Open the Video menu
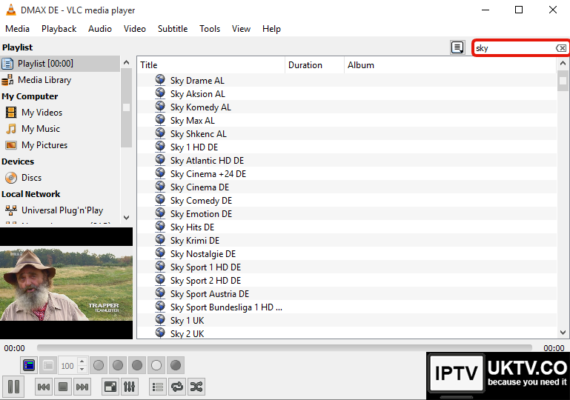The height and width of the screenshot is (400, 570). pyautogui.click(x=135, y=29)
